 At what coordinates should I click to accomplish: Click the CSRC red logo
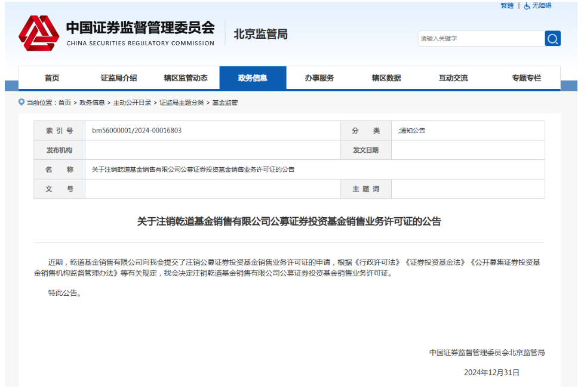(39, 33)
